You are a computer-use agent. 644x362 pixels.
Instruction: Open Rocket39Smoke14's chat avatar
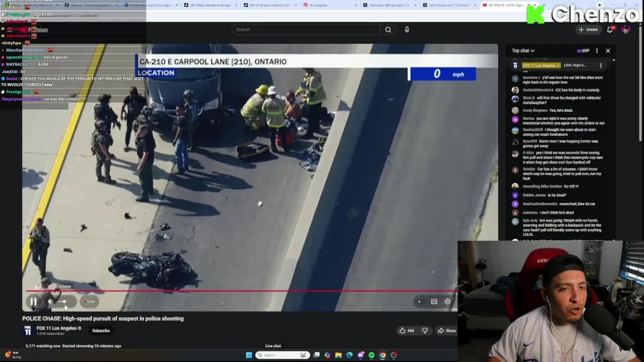(515, 90)
